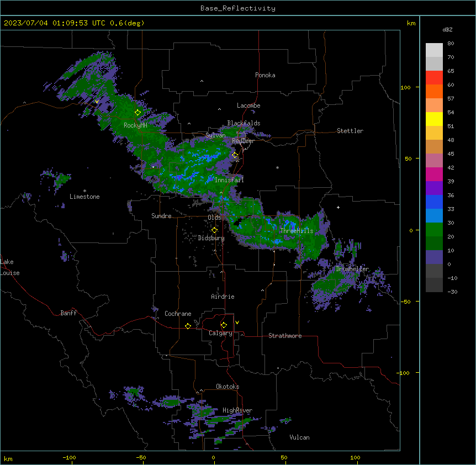Click the yellow diamond marker near Cochrane

pyautogui.click(x=188, y=326)
